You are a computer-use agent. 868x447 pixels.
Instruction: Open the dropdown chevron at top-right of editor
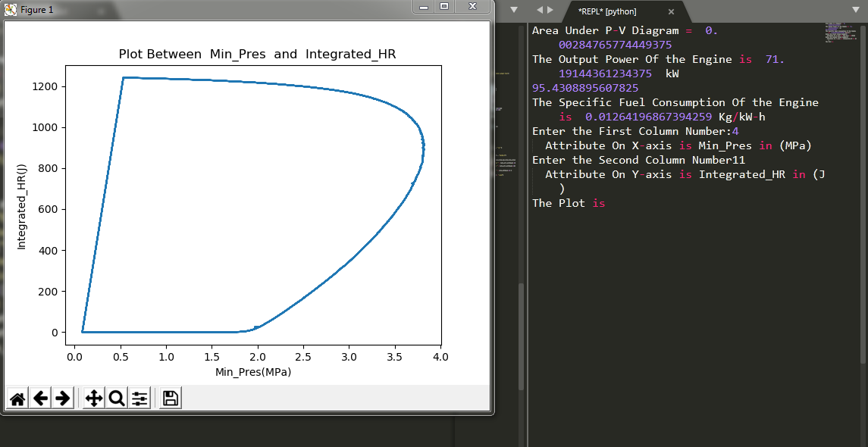[856, 10]
